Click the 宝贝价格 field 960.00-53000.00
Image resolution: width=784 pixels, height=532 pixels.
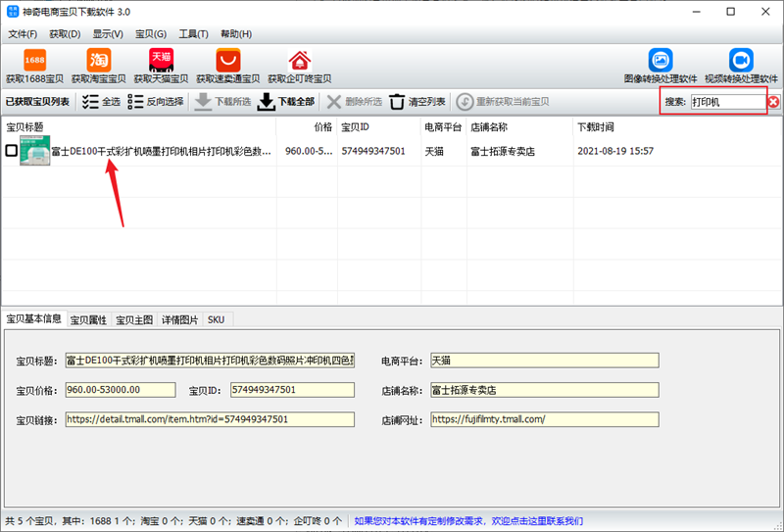[121, 390]
